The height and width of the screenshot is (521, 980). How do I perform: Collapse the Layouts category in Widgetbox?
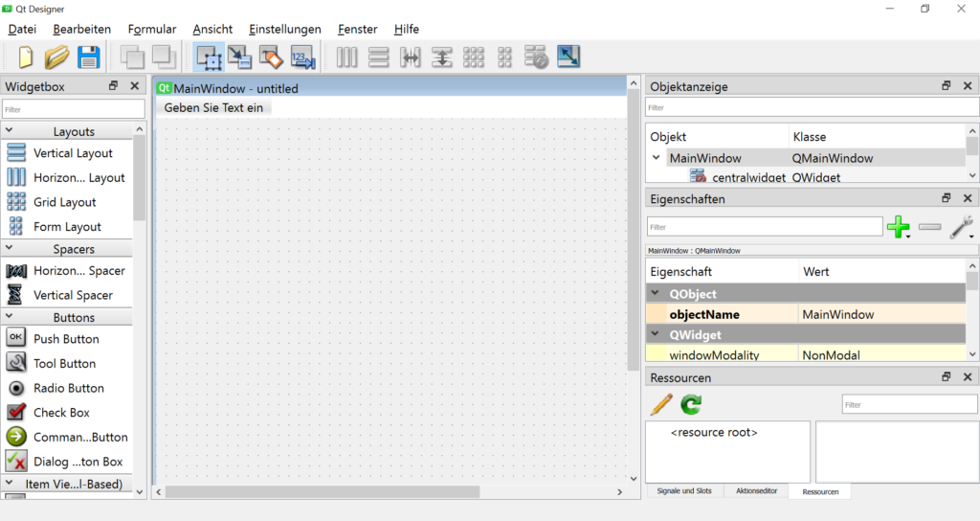(x=10, y=130)
